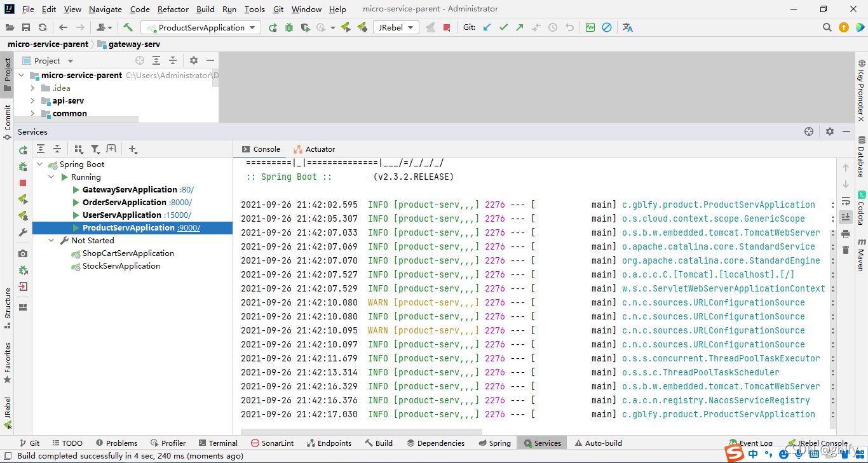The width and height of the screenshot is (868, 463).
Task: Click Save All in the main toolbar
Action: coord(26,27)
